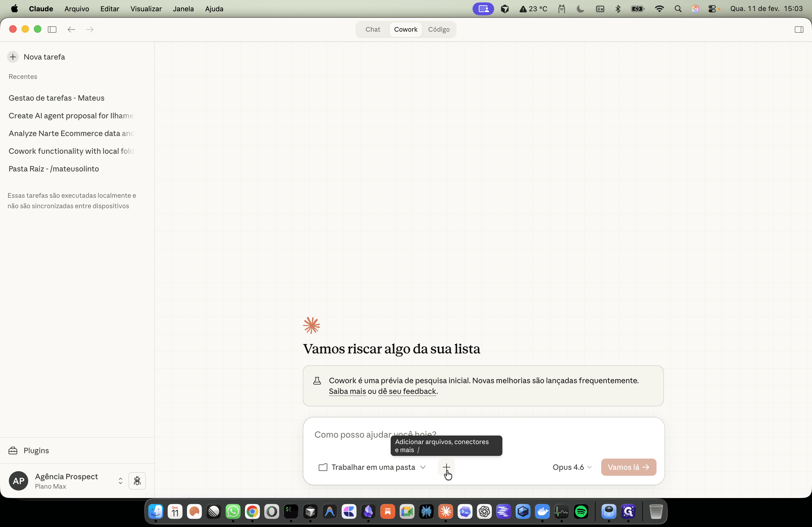The width and height of the screenshot is (812, 527).
Task: Open the Apple menu
Action: pyautogui.click(x=15, y=9)
